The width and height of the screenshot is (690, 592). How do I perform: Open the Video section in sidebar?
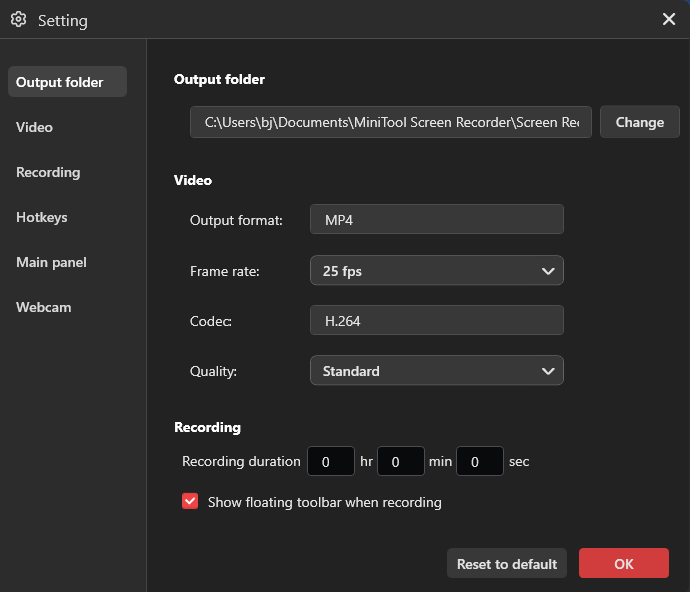coord(34,127)
